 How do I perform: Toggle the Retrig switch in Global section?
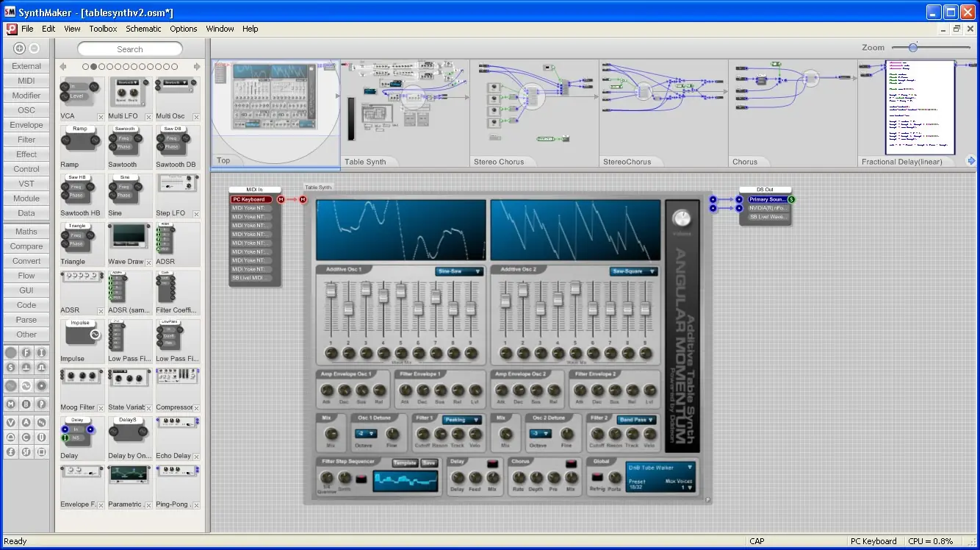pos(597,476)
